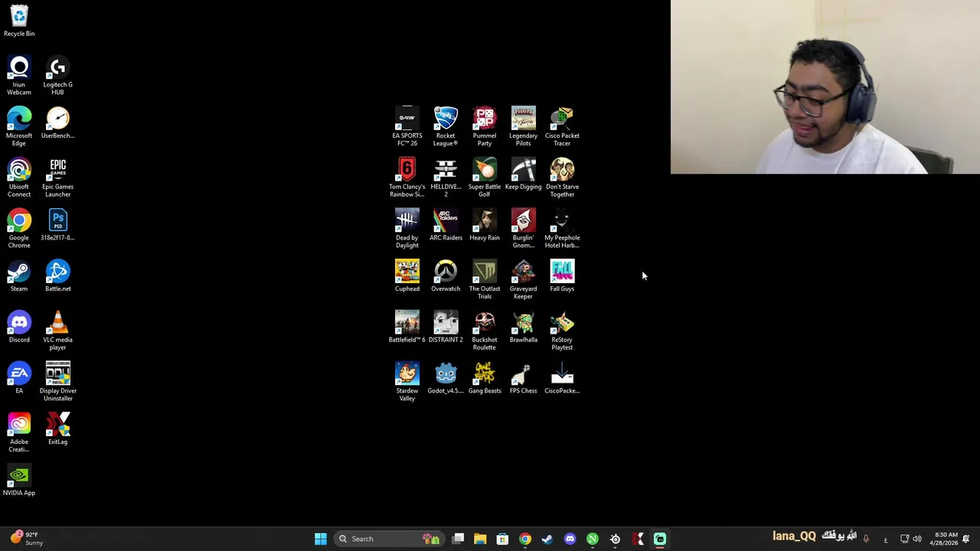The width and height of the screenshot is (980, 551).
Task: Open the clock showing 8:30 AM
Action: click(943, 539)
